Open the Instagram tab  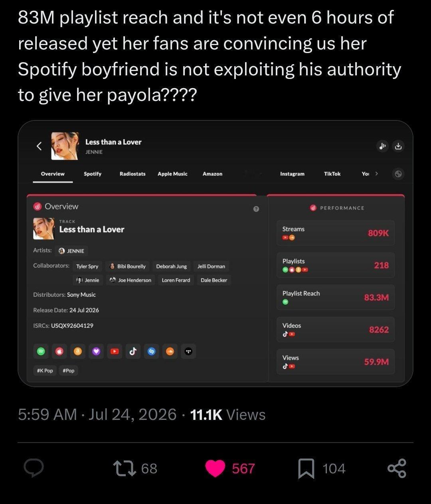coord(292,174)
